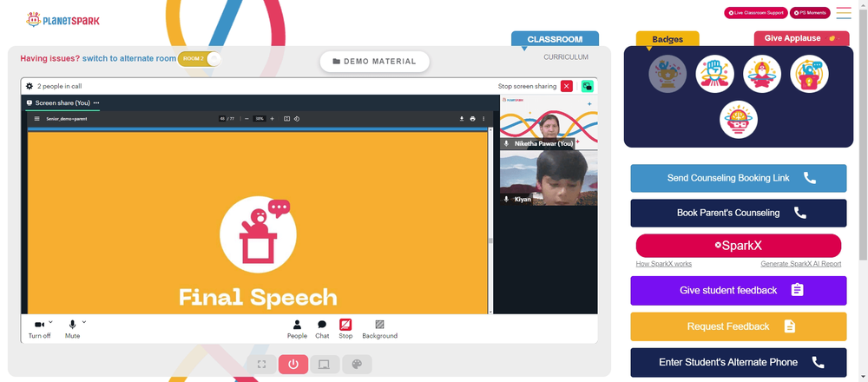Click Book Parent's Counseling

click(x=739, y=214)
